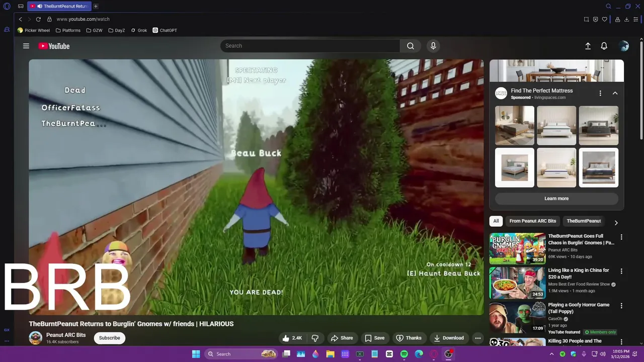Reload the page

[x=38, y=19]
